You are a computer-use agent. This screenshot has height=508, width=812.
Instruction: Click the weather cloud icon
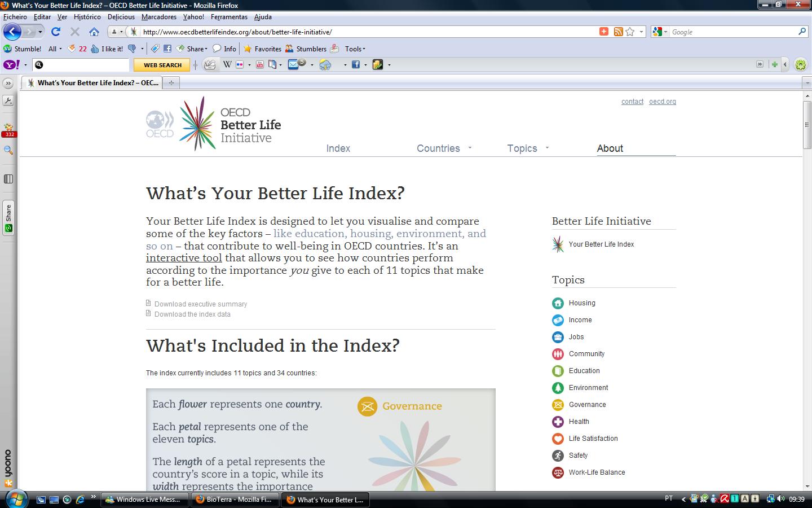[x=325, y=65]
